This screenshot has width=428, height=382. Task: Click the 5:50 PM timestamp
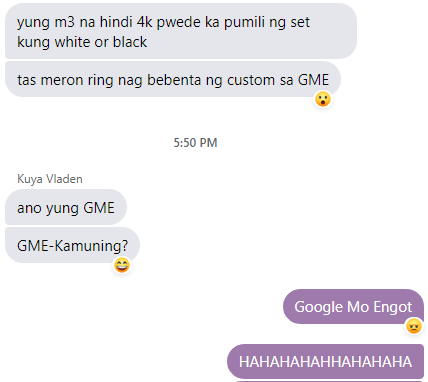tap(195, 143)
